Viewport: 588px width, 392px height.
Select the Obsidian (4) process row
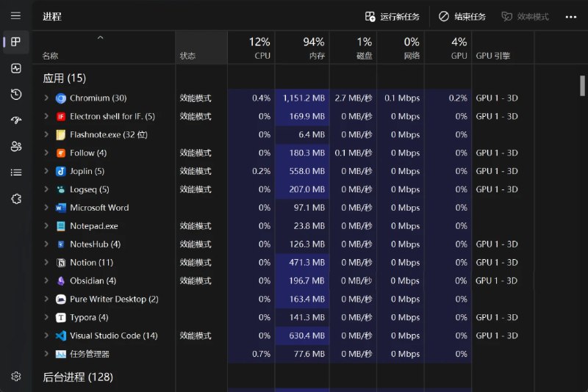(x=93, y=281)
